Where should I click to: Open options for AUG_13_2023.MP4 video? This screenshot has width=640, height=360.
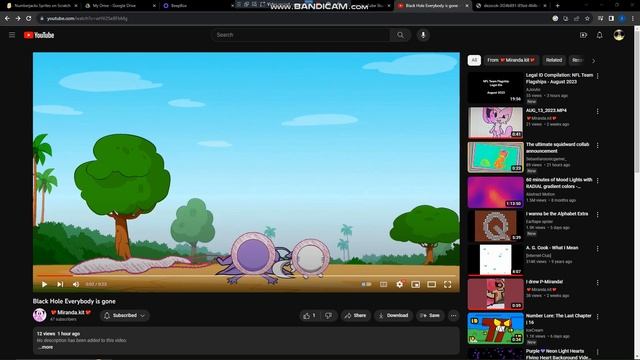pos(598,111)
